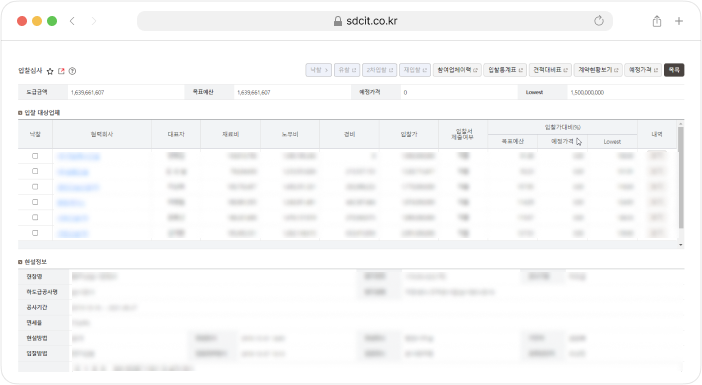Click the 도급금액 value 1,639,661,607
Viewport: 702px width, 385px height.
point(87,93)
